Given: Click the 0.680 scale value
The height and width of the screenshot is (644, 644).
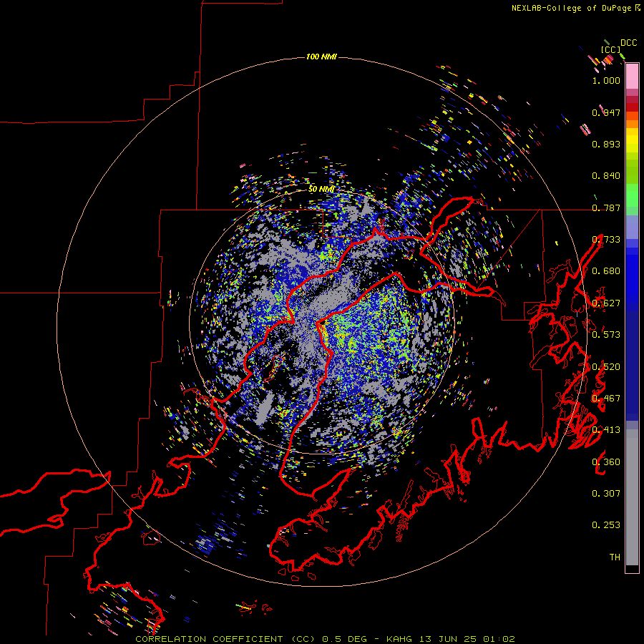Looking at the screenshot, I should 606,271.
